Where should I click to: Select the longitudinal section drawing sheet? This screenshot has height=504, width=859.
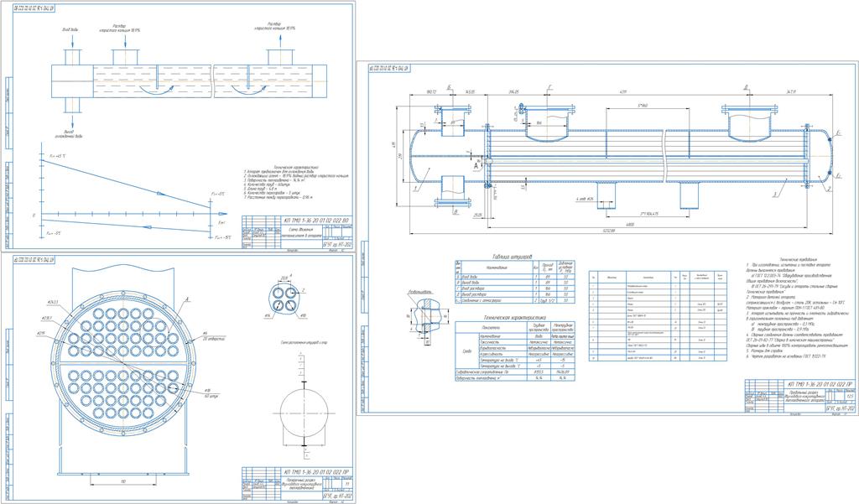607,238
